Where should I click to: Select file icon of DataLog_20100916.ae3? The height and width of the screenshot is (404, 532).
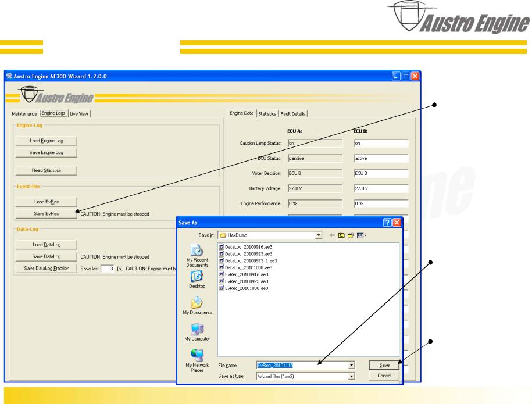tap(222, 247)
